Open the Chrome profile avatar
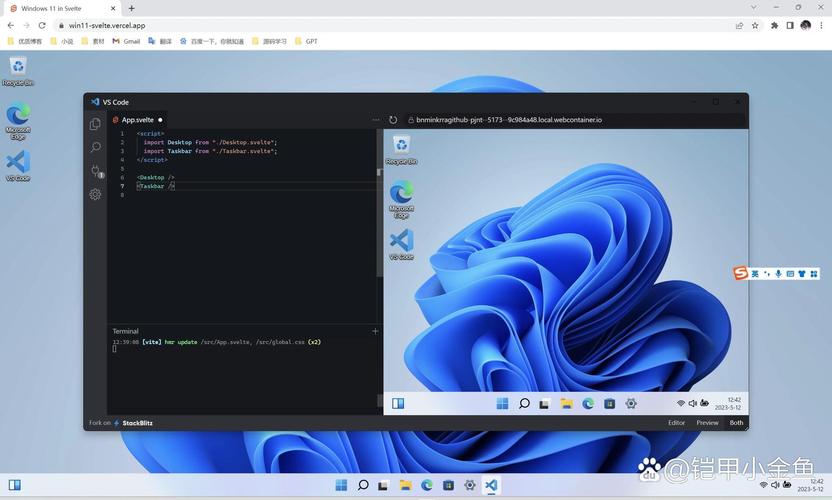 [805, 25]
